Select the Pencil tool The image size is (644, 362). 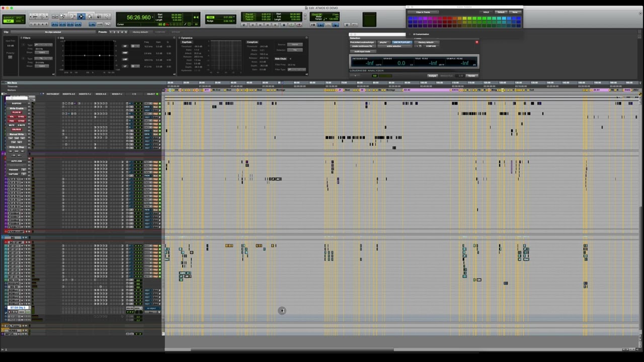107,17
